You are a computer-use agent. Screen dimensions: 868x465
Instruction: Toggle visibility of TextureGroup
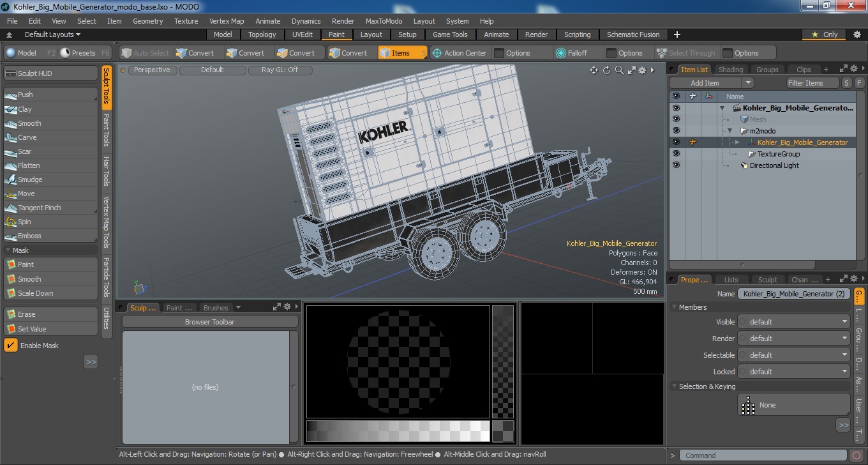point(676,154)
